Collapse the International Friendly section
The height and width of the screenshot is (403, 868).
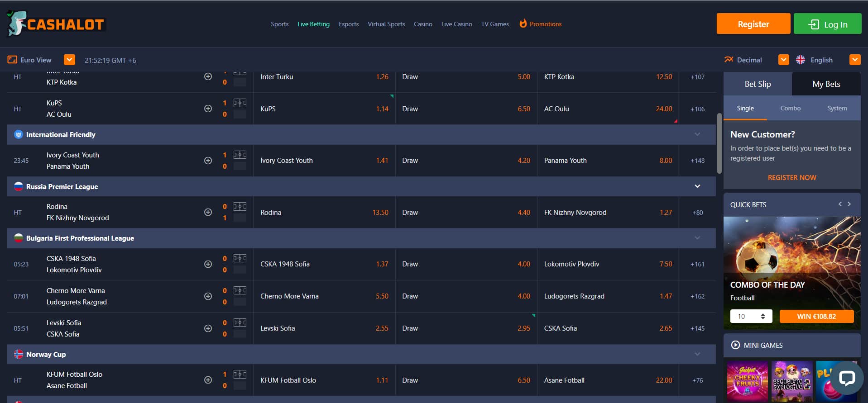tap(697, 134)
